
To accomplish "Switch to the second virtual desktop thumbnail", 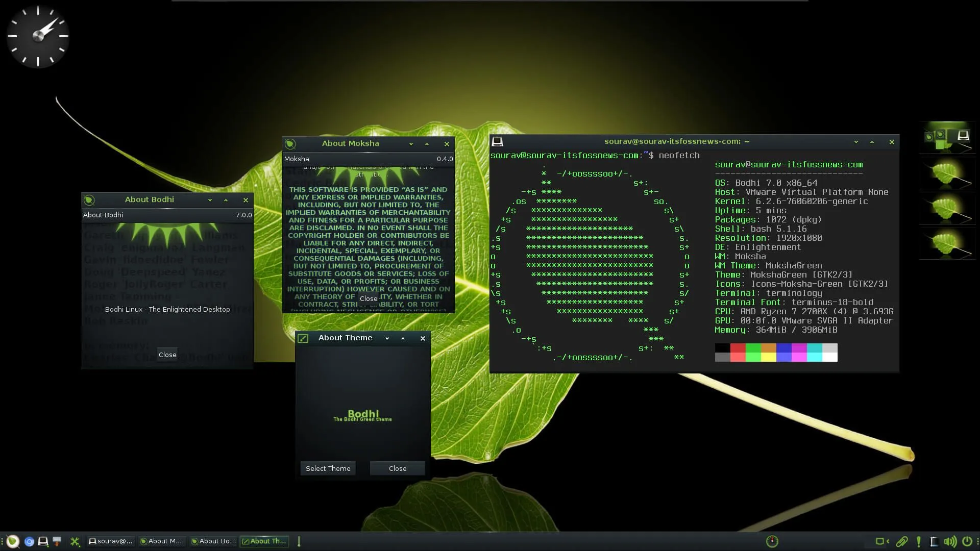I will coord(947,173).
